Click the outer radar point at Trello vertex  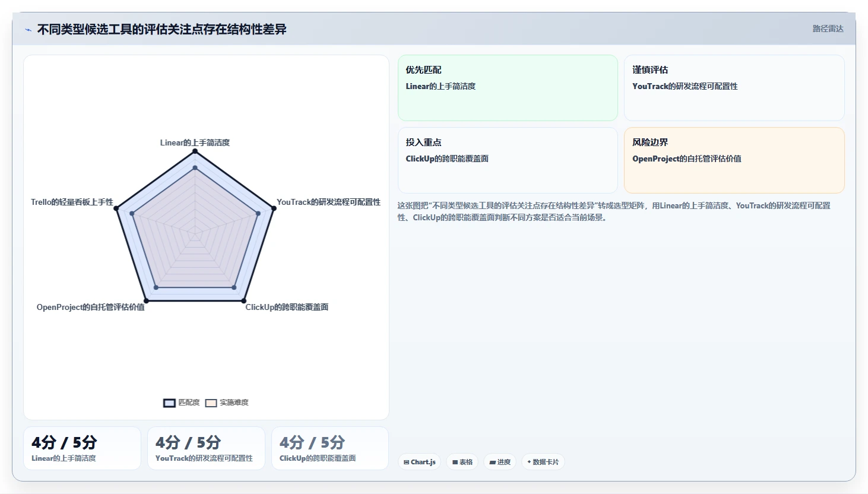tap(116, 208)
